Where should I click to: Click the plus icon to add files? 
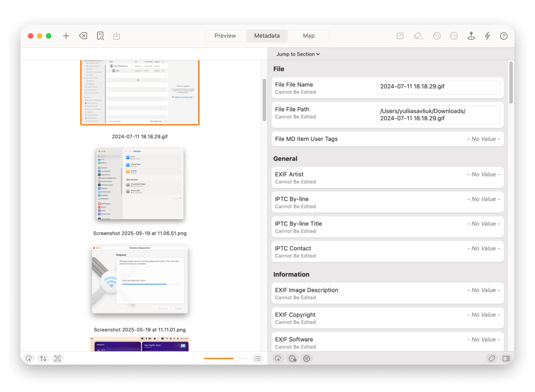point(66,36)
